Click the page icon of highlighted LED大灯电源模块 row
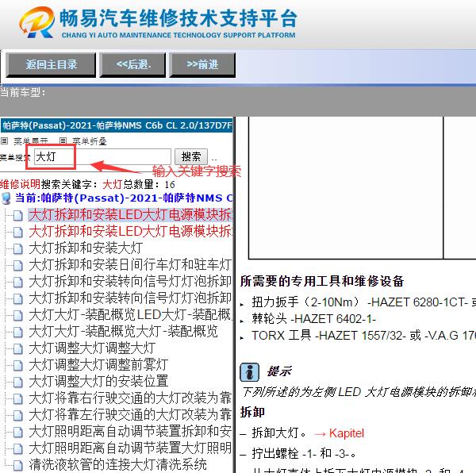The height and width of the screenshot is (473, 476). pos(18,216)
